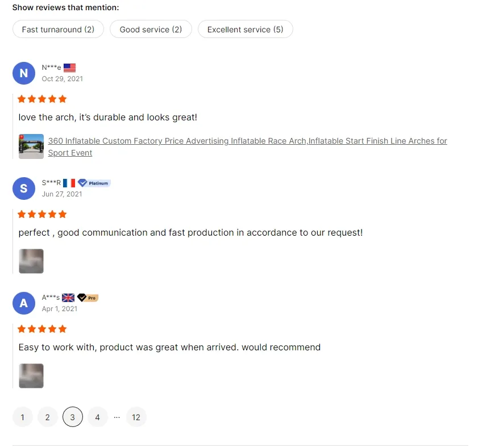Open reviewer S***R's profile avatar
Image resolution: width=503 pixels, height=448 pixels.
click(x=23, y=188)
